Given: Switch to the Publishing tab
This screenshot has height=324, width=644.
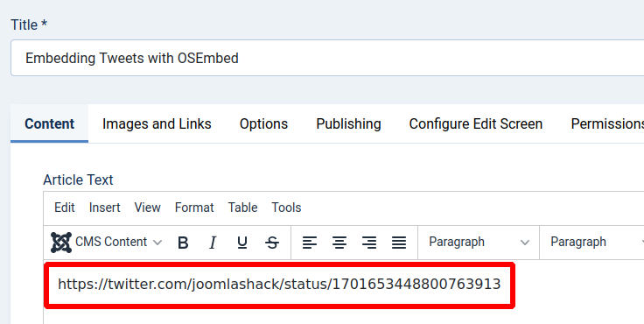Looking at the screenshot, I should coord(349,123).
